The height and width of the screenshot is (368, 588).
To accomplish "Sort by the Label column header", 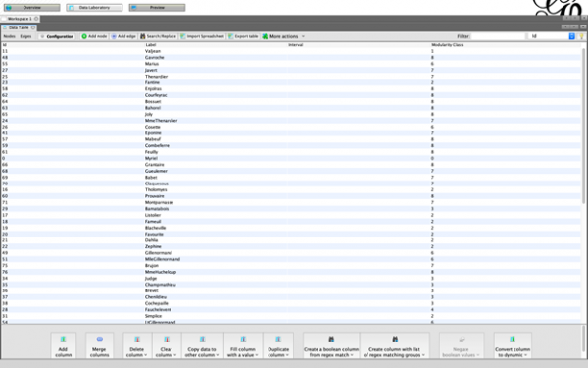I will 216,45.
